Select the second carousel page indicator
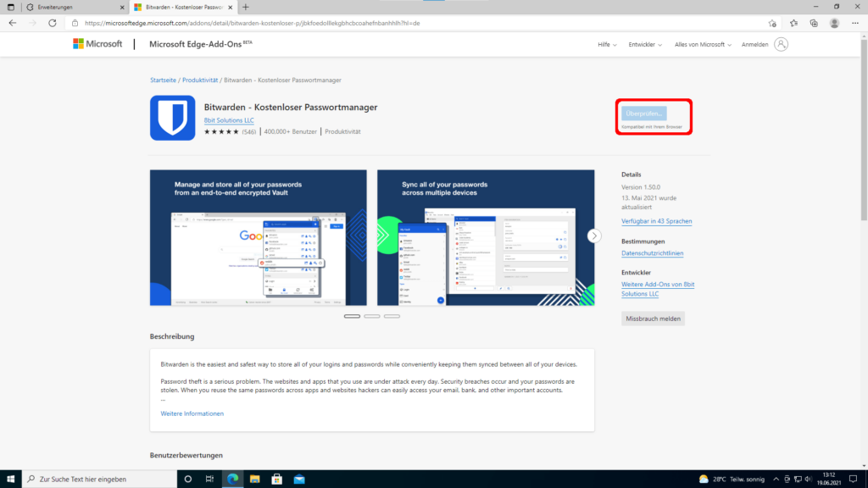This screenshot has height=488, width=868. pyautogui.click(x=372, y=317)
